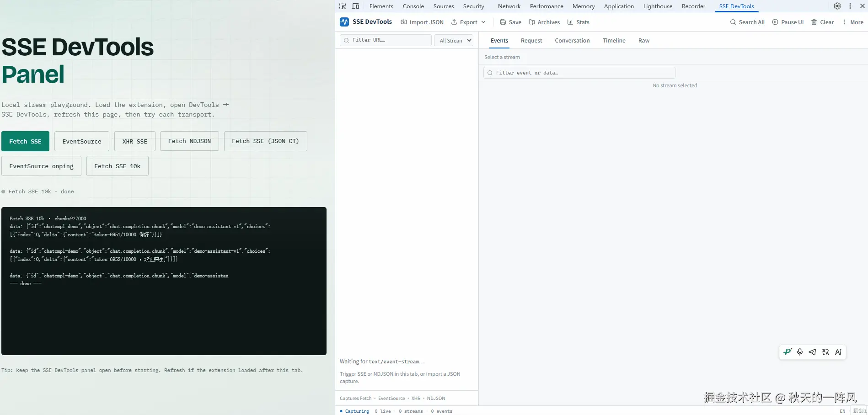Click the EN language indicator

(842, 411)
